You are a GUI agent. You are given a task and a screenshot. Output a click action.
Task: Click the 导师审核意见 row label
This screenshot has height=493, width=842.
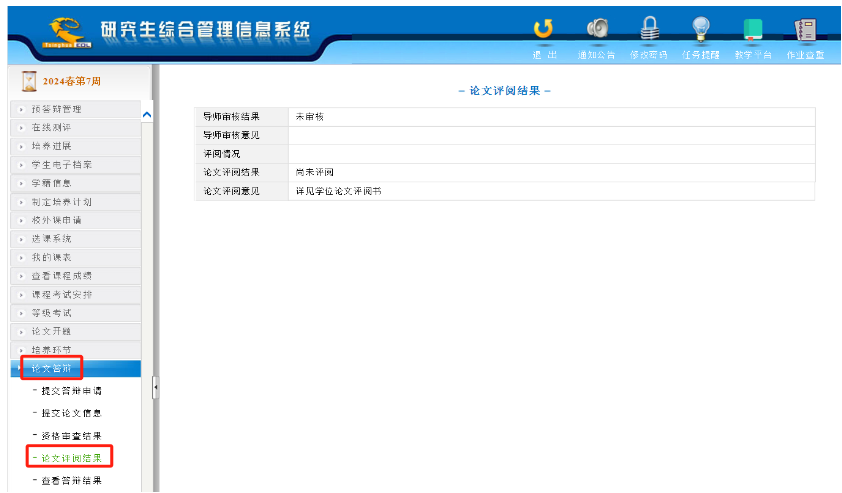click(x=231, y=135)
